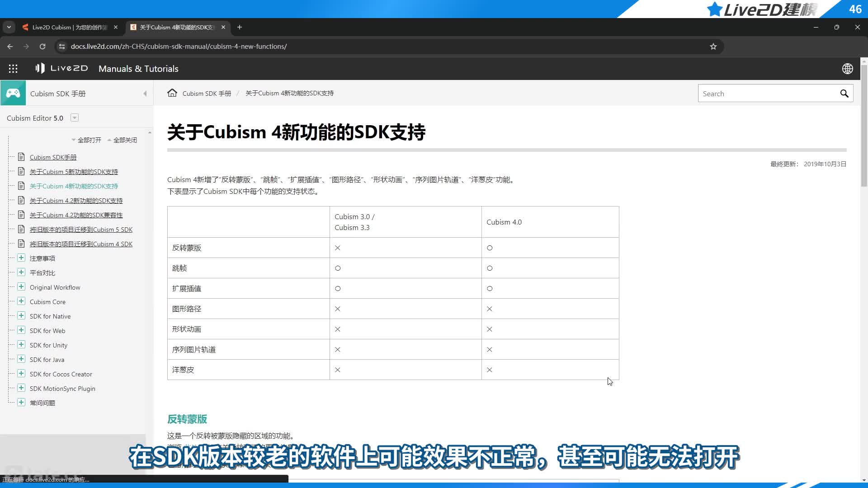Click 关于Cubism 4新功能的SDK支持 in breadcrumb
Screen dimensions: 868x488
[289, 94]
